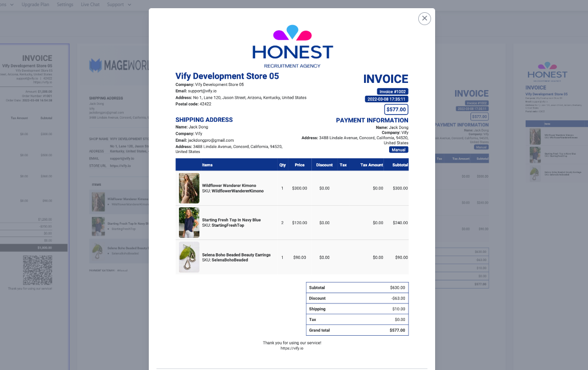Expand the Support dropdown menu
The width and height of the screenshot is (588, 370).
coord(119,5)
